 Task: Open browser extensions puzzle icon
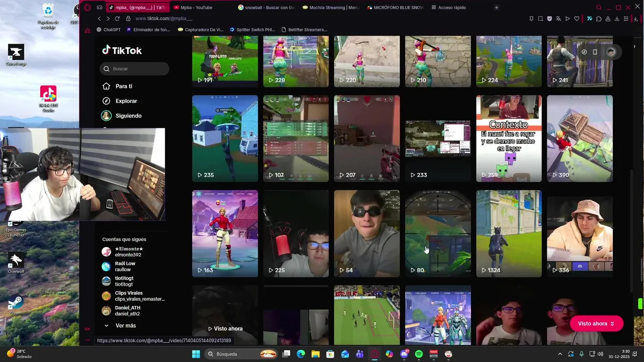pyautogui.click(x=599, y=19)
